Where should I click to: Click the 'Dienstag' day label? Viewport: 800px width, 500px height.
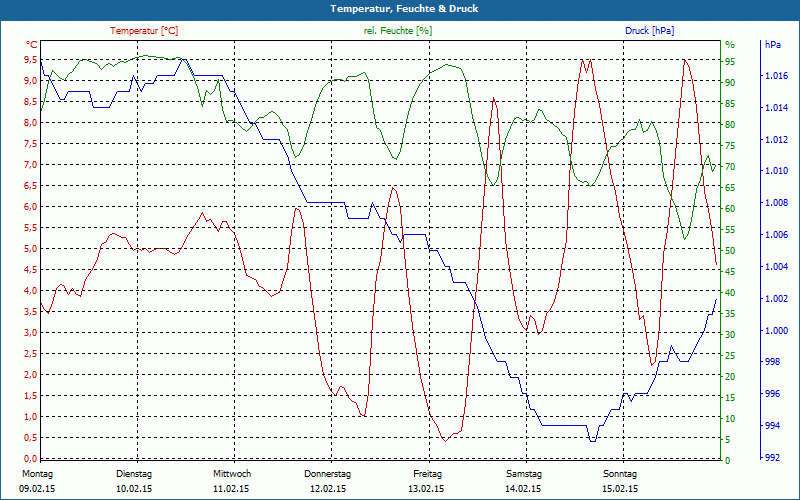tap(134, 474)
